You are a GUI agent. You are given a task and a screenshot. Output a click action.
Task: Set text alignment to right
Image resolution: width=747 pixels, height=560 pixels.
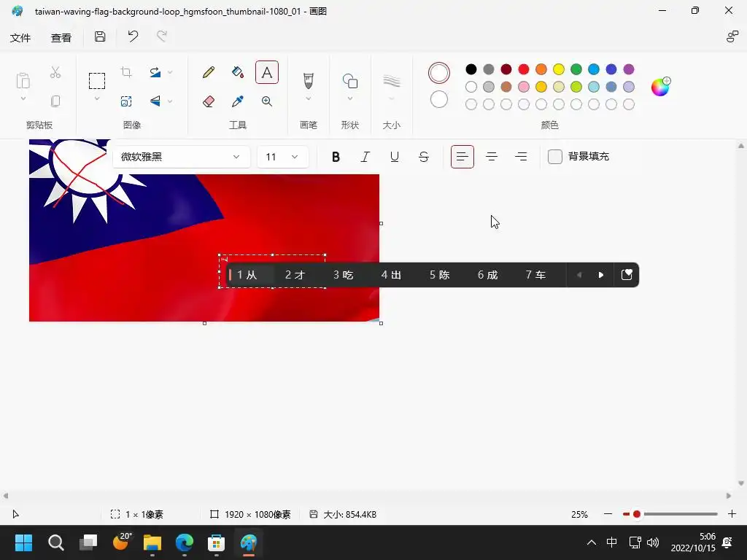(x=521, y=157)
